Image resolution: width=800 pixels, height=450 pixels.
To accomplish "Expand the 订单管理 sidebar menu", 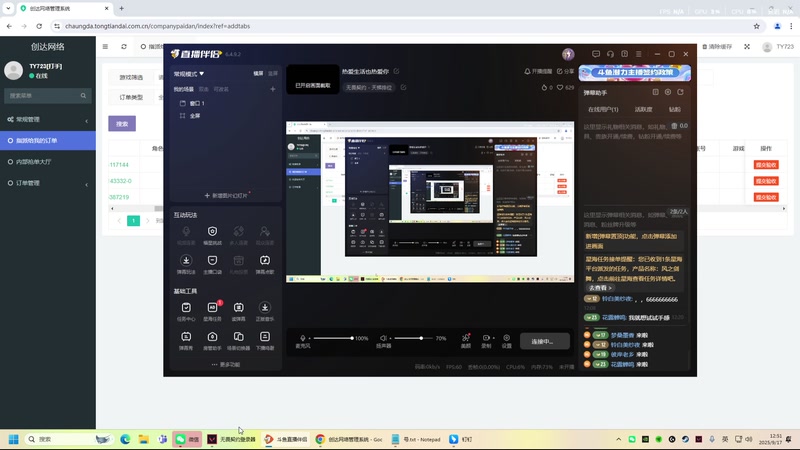I will pyautogui.click(x=47, y=183).
